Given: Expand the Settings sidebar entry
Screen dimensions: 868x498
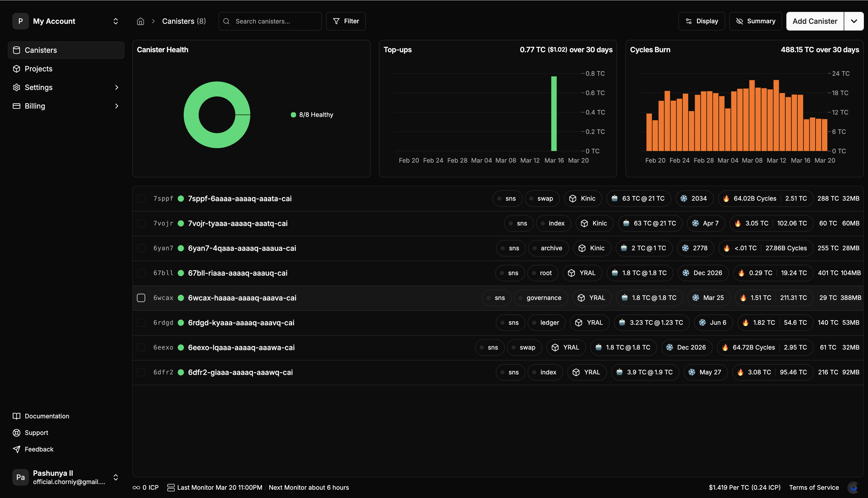Looking at the screenshot, I should pos(117,87).
